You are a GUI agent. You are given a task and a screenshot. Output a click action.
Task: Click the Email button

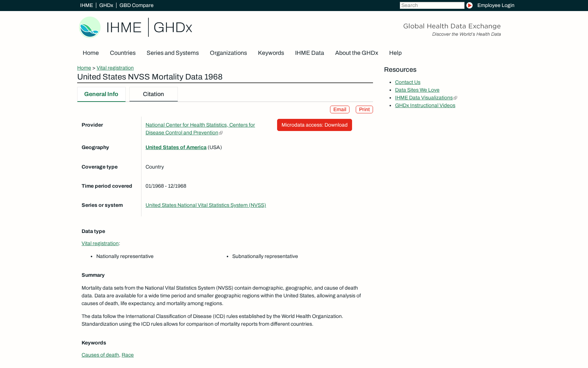click(340, 110)
